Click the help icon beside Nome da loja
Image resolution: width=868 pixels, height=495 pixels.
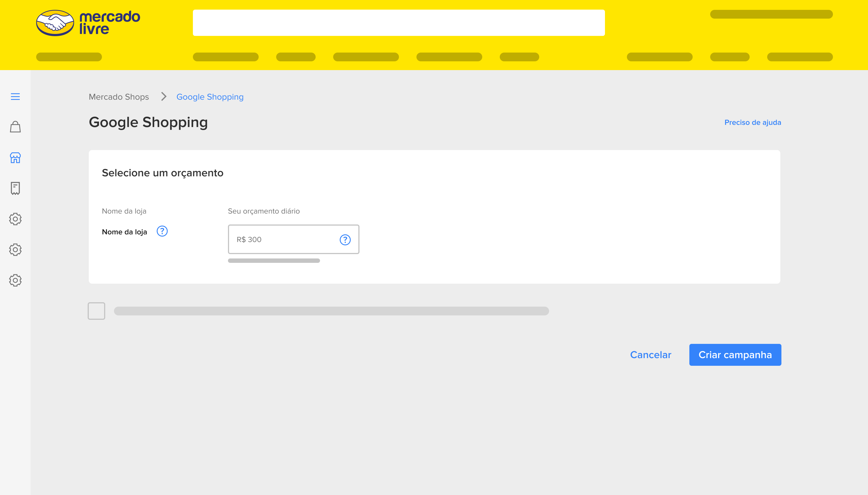pos(162,231)
